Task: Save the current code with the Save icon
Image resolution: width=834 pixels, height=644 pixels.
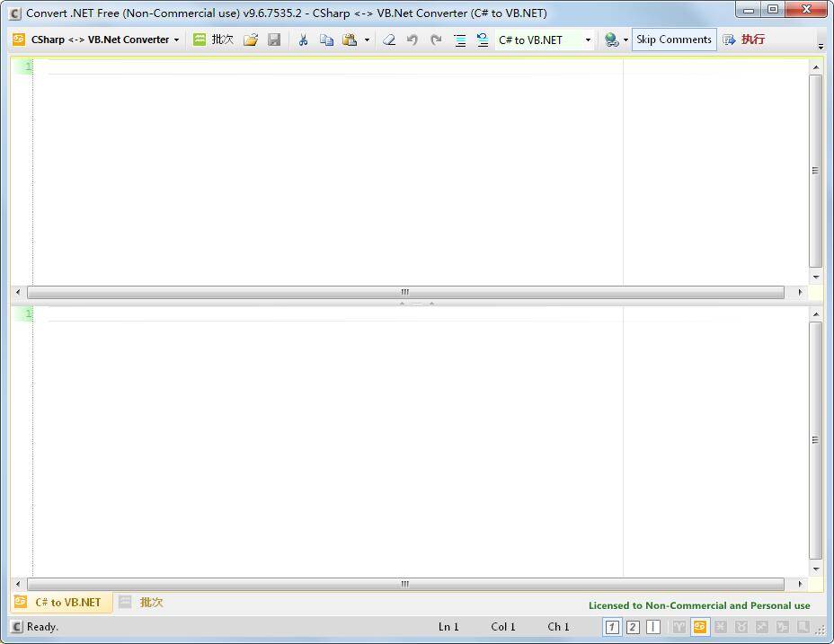Action: (x=274, y=40)
